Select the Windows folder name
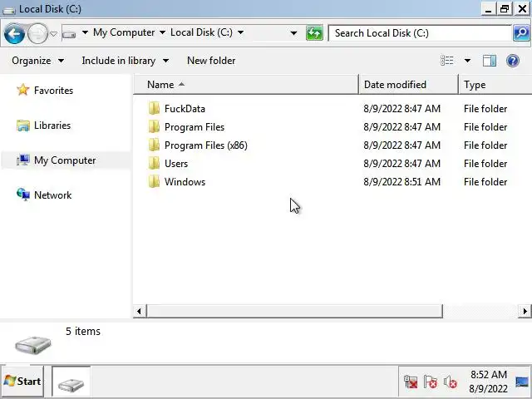Screen dimensions: 532x399 tap(185, 182)
